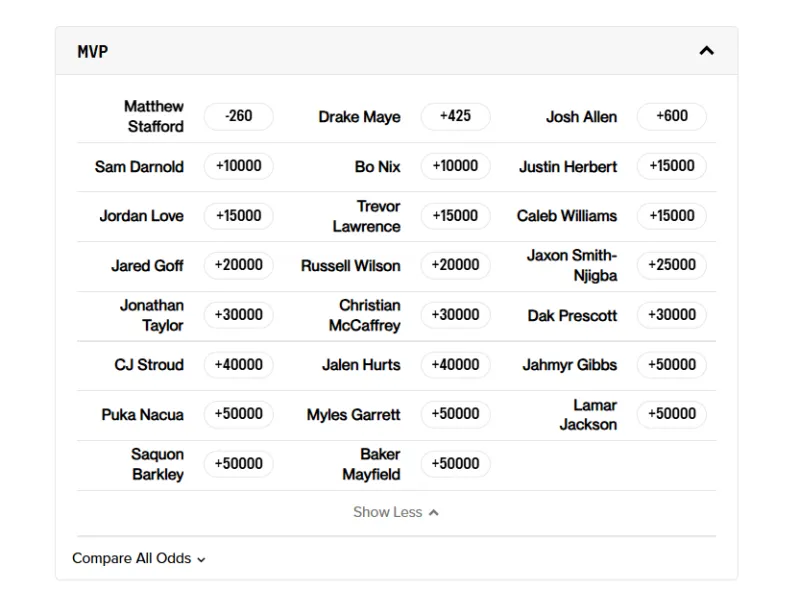Screen dimensions: 800x591
Task: Select Sam Darnold's +10000 odds
Action: point(238,166)
